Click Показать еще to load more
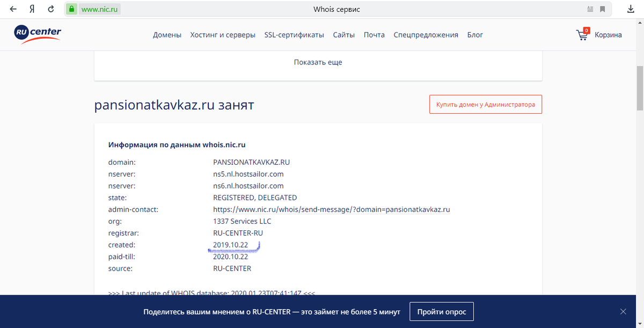 point(318,62)
